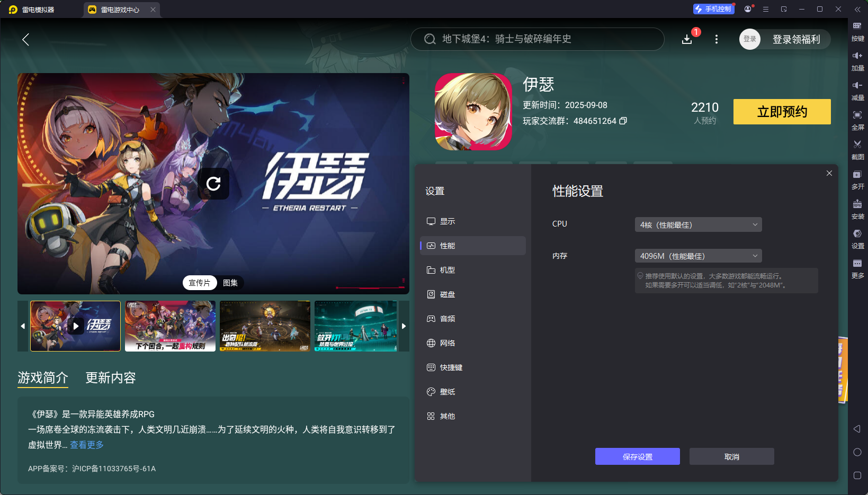868x495 pixels.
Task: Open 更多 more tools in the sidebar
Action: 857,269
